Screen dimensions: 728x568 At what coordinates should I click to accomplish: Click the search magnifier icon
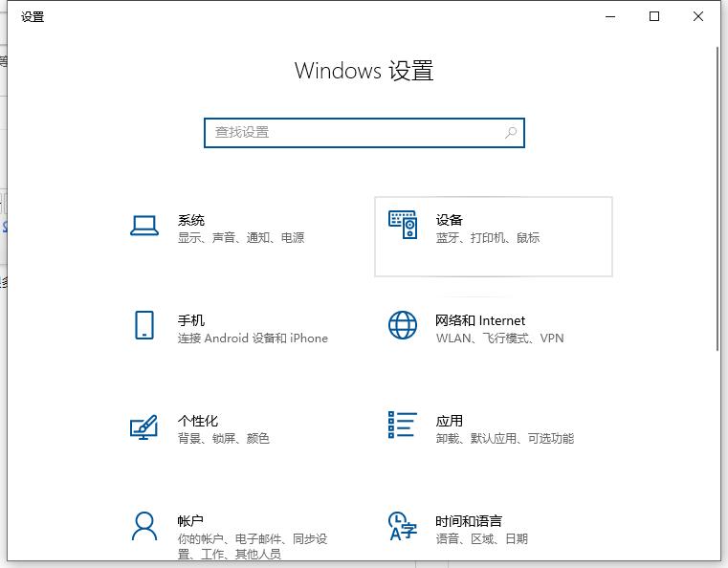511,133
